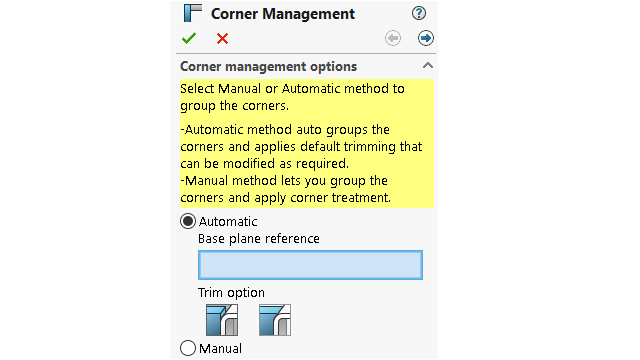Image resolution: width=640 pixels, height=360 pixels.
Task: Click the Corner Management panel title text
Action: (283, 13)
